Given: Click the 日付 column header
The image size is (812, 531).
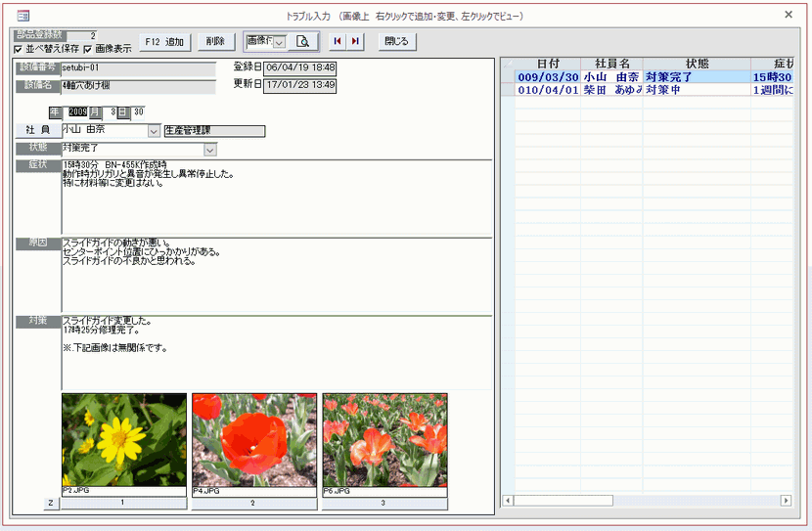Looking at the screenshot, I should (548, 64).
